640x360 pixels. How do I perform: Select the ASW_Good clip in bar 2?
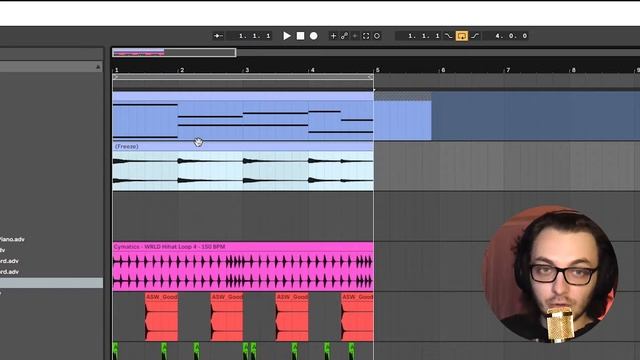227,317
